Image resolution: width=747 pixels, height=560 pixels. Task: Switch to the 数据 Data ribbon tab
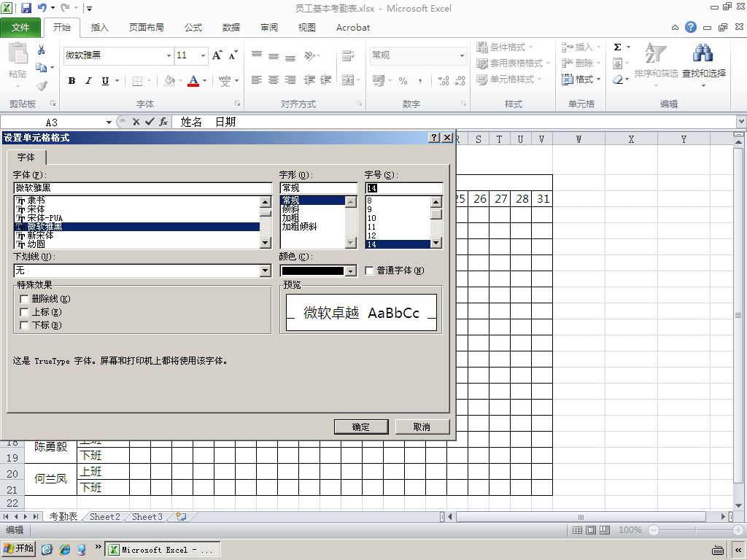(x=231, y=28)
